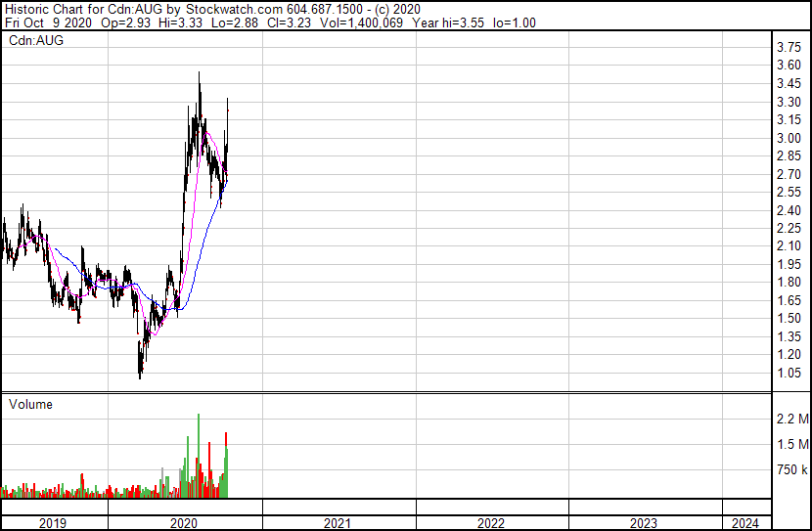Click the 1.05 price axis label
The height and width of the screenshot is (531, 812).
[789, 373]
